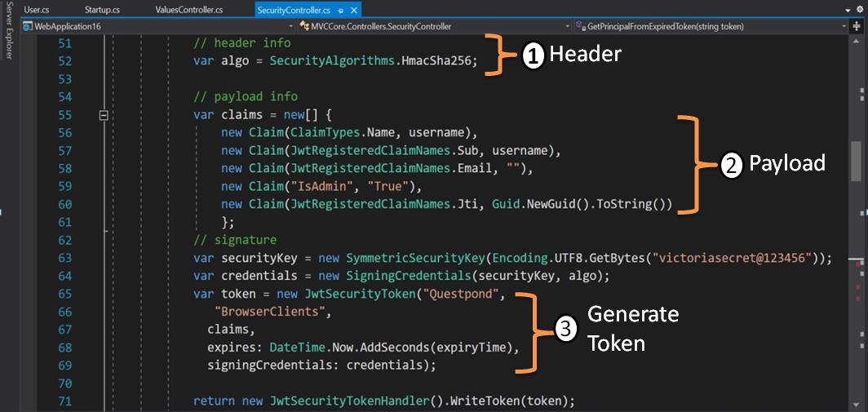Click the "IsAdmin" string on line 59
868x412 pixels.
point(322,186)
